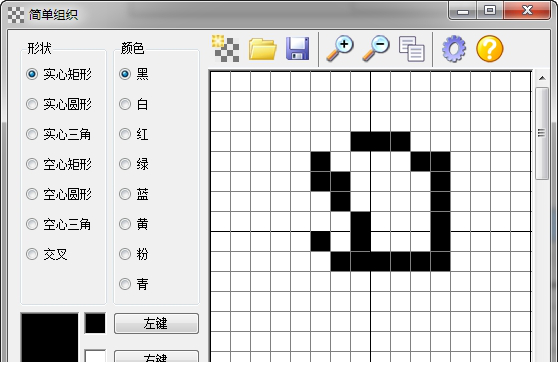Select the 交叉 shape option
This screenshot has width=558, height=376.
click(47, 254)
